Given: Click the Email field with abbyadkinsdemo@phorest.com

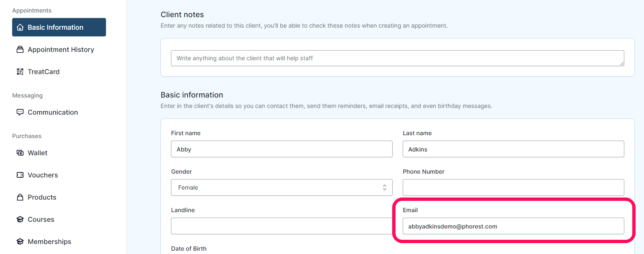Looking at the screenshot, I should [513, 226].
